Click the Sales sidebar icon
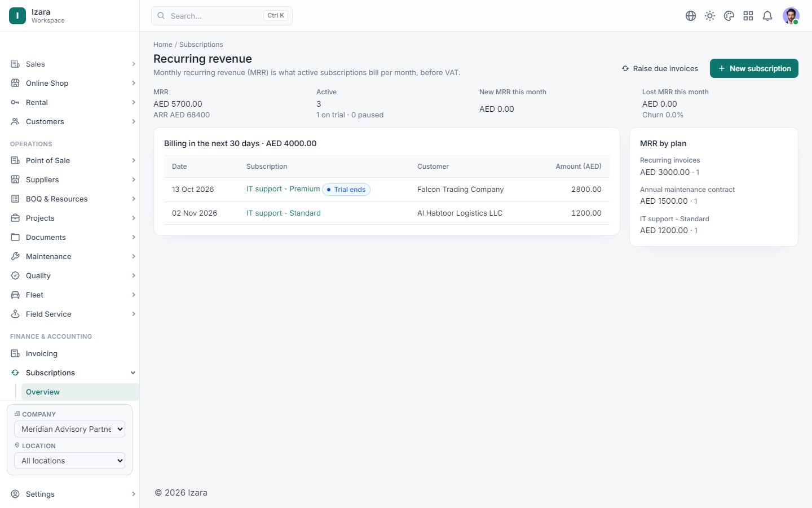Screen dimensions: 812x508 [15, 64]
